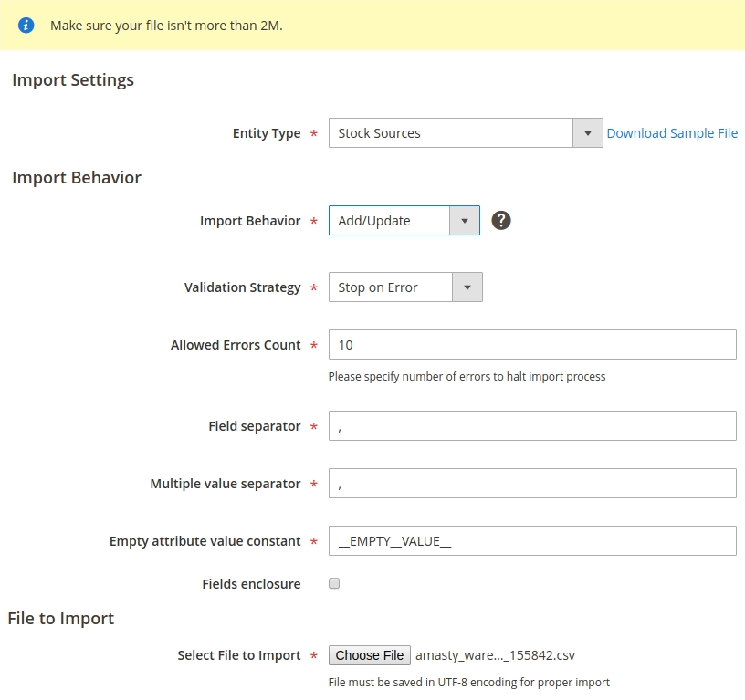This screenshot has width=745, height=700.
Task: Click the Allowed Errors Count label
Action: [x=236, y=345]
